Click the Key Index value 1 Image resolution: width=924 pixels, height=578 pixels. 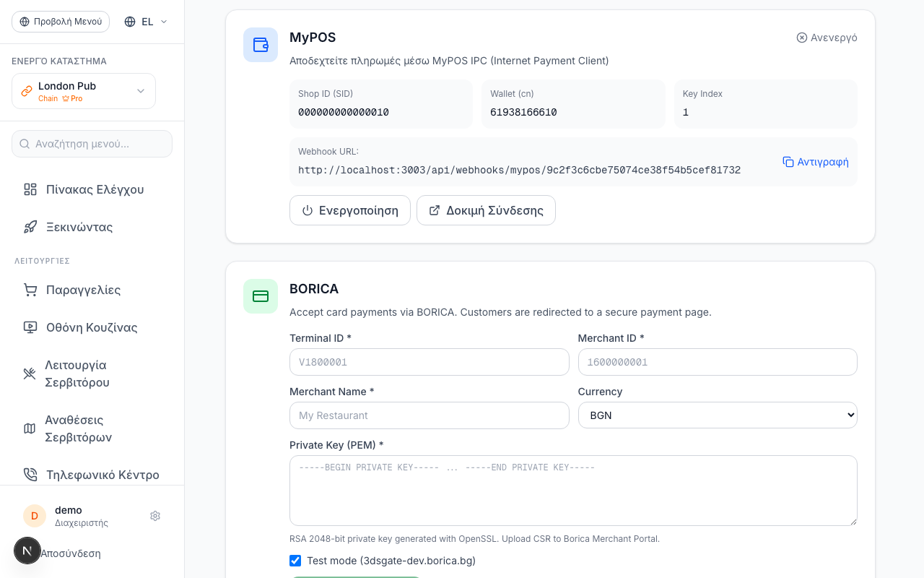[x=686, y=113]
